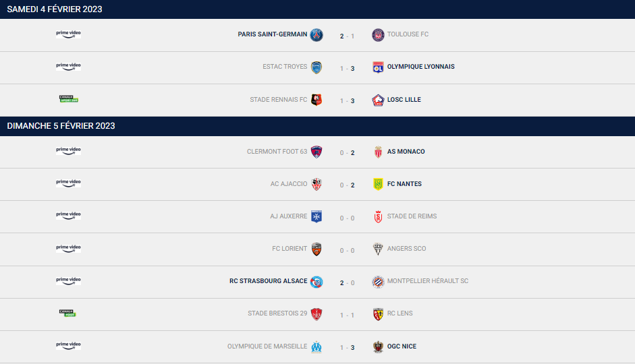Open the Stade de Reims team name
This screenshot has height=364, width=635.
412,216
